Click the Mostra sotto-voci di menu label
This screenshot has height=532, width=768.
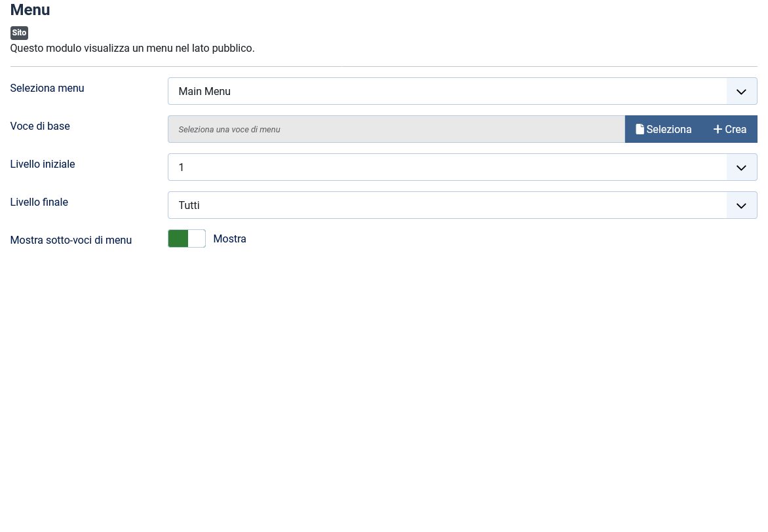71,240
